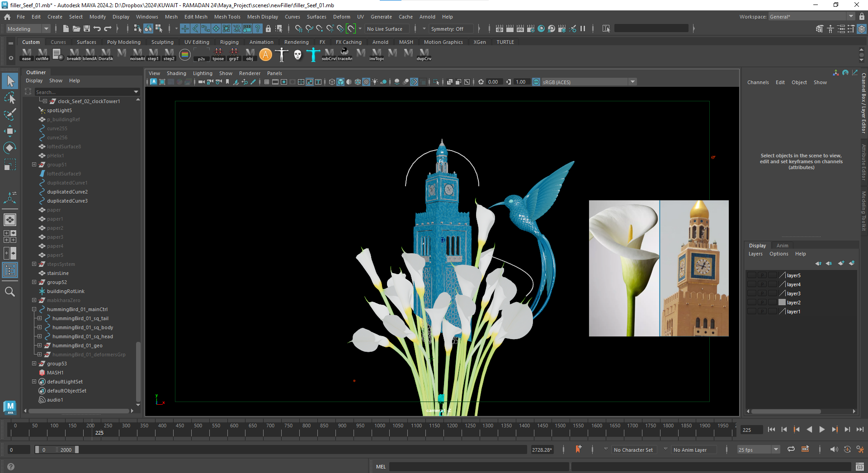868x473 pixels.
Task: Click the orange Arnold 'A' shelf icon
Action: pos(266,55)
